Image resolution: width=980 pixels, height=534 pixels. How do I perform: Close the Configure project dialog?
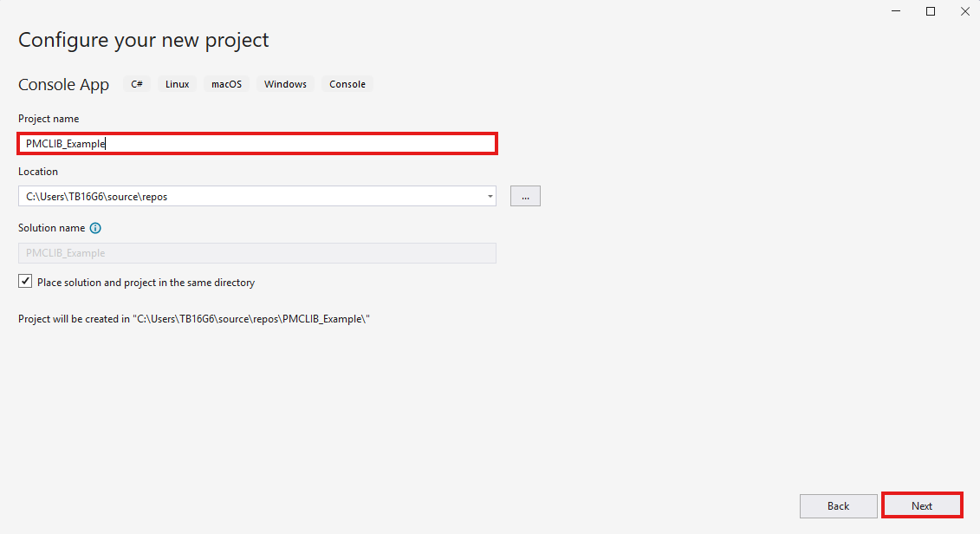click(964, 11)
